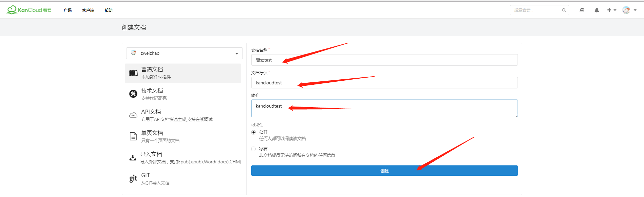
Task: Select 技术文档 document type
Action: [x=183, y=94]
